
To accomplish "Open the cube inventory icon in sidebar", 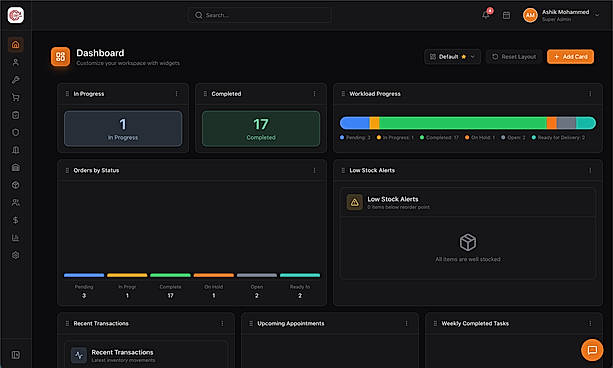I will (x=16, y=185).
